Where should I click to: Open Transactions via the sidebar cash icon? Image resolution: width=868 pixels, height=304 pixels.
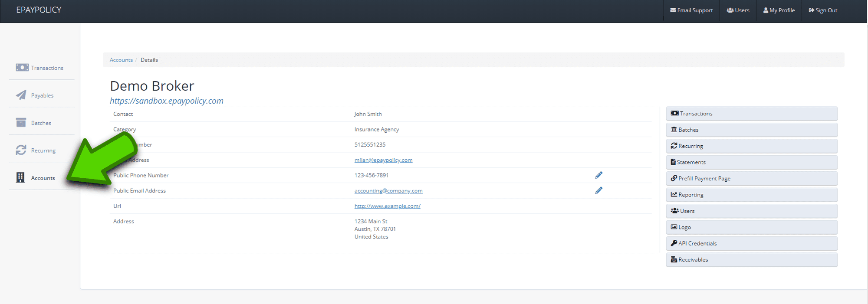(x=22, y=68)
